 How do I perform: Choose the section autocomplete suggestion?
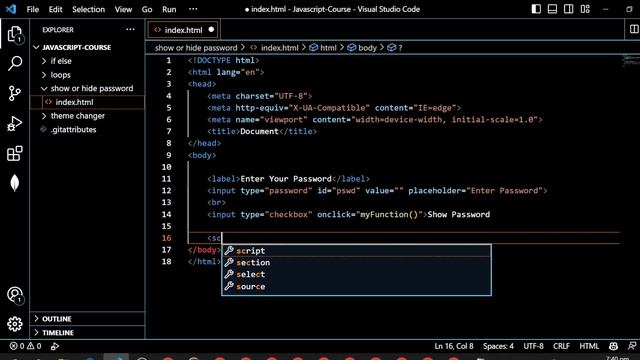click(356, 262)
